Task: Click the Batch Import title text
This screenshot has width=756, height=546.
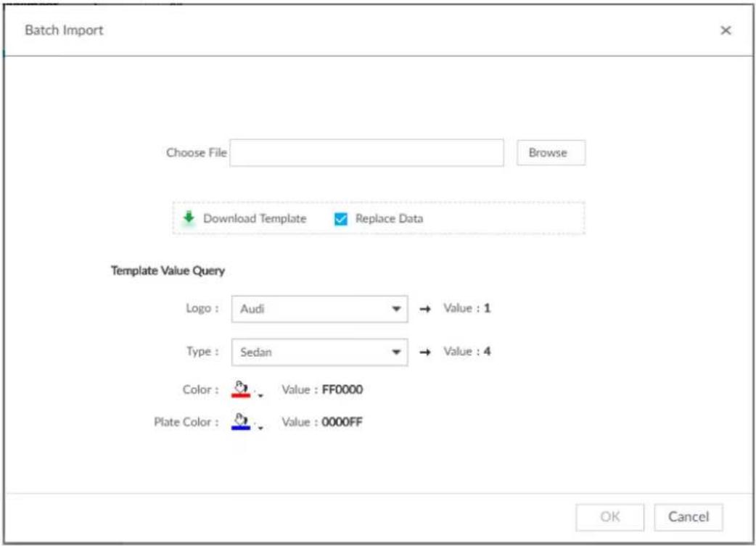Action: pyautogui.click(x=64, y=30)
